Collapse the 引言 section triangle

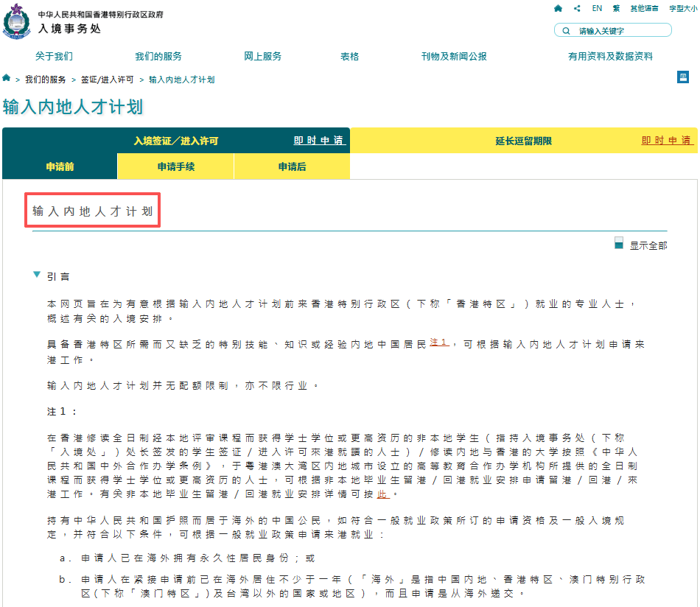click(x=37, y=275)
